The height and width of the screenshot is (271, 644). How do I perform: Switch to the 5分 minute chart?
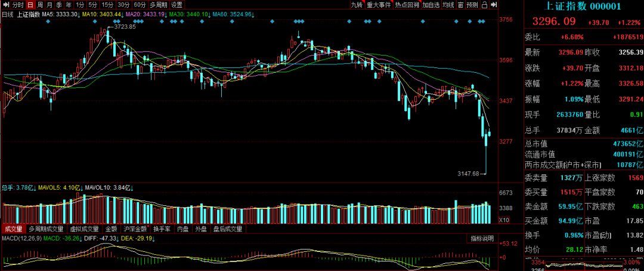click(93, 5)
